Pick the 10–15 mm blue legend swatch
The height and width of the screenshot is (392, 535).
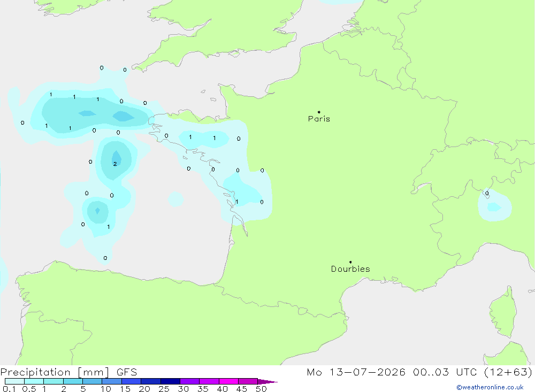(x=112, y=381)
